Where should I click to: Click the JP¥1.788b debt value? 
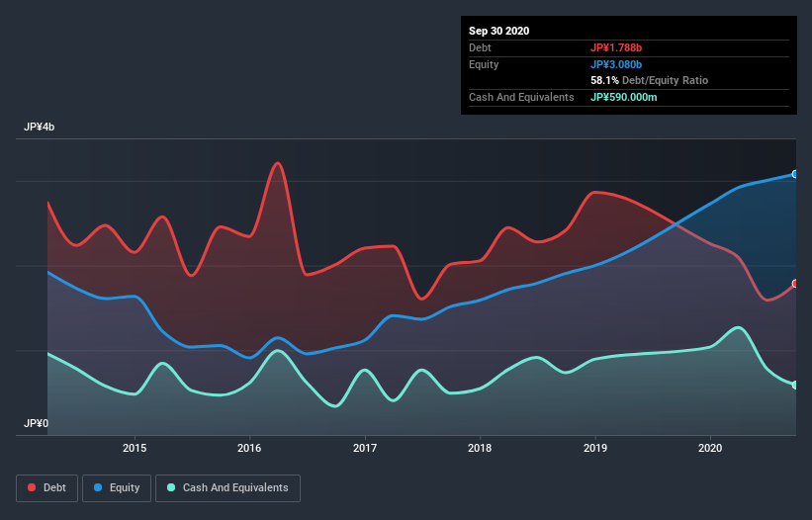[x=616, y=47]
